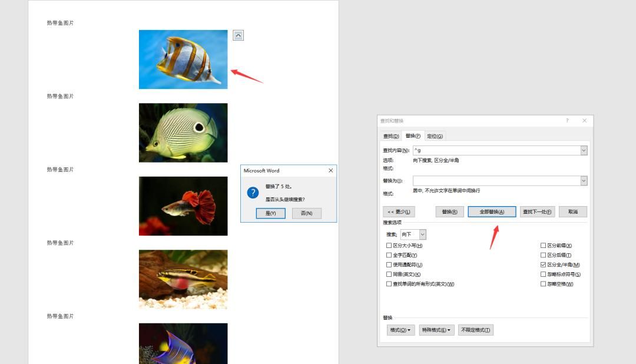636x364 pixels.
Task: Select the 替换(P) tab
Action: click(x=413, y=136)
